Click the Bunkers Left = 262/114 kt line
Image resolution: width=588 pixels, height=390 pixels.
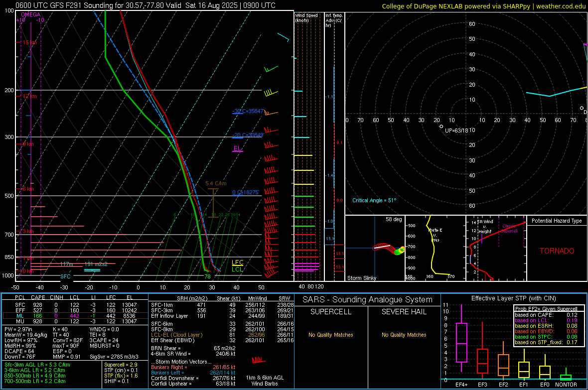pyautogui.click(x=193, y=373)
